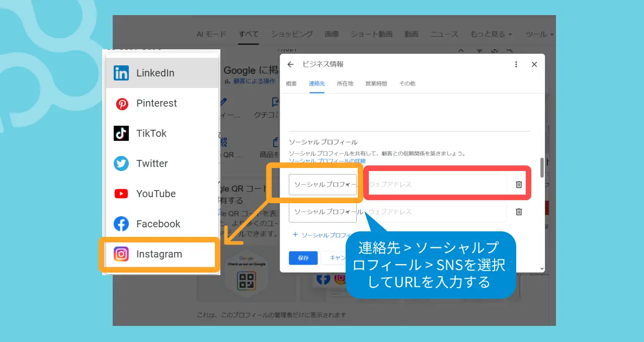Viewport: 644px width, 342px height.
Task: Choose Pinterest in the dropdown list
Action: point(156,103)
